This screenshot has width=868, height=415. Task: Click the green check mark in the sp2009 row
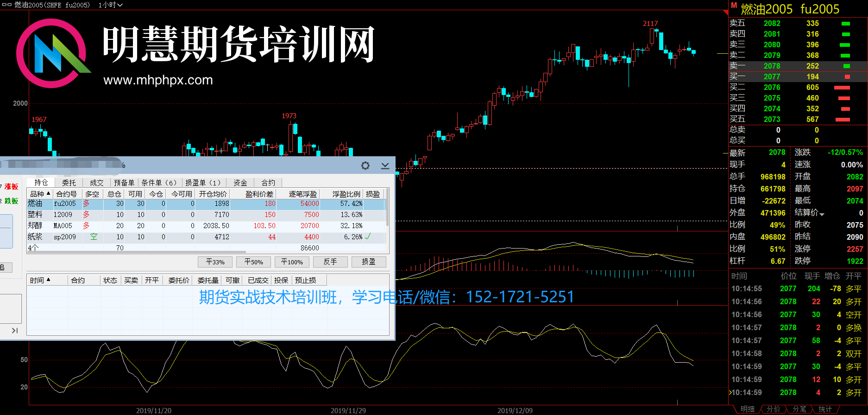(368, 236)
